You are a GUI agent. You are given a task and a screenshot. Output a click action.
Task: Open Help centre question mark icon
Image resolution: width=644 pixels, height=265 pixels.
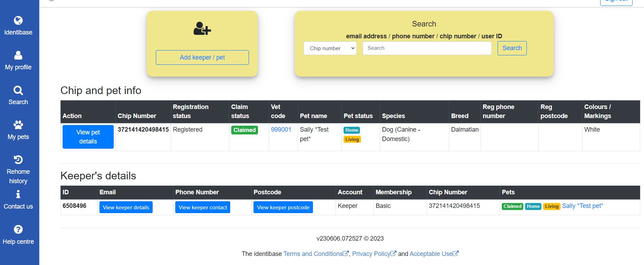pyautogui.click(x=18, y=229)
